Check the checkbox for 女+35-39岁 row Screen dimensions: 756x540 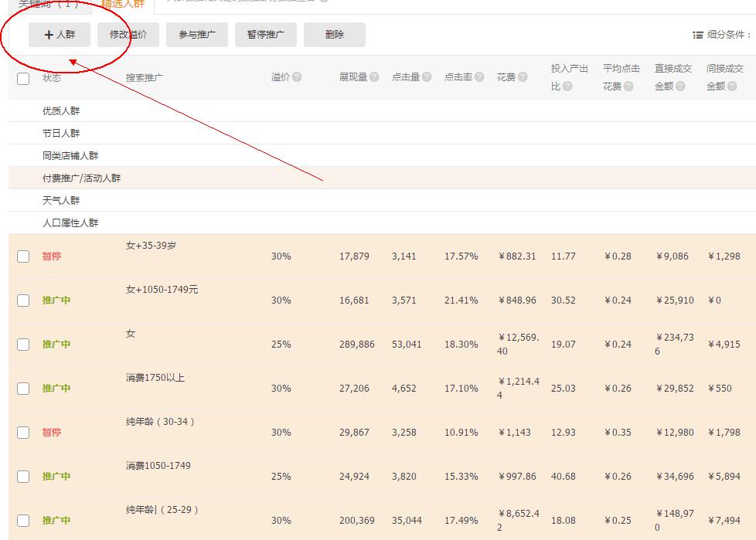(23, 256)
